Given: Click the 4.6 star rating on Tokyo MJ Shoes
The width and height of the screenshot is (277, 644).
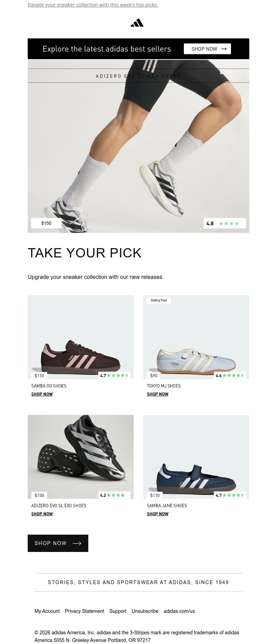Looking at the screenshot, I should coord(233,375).
